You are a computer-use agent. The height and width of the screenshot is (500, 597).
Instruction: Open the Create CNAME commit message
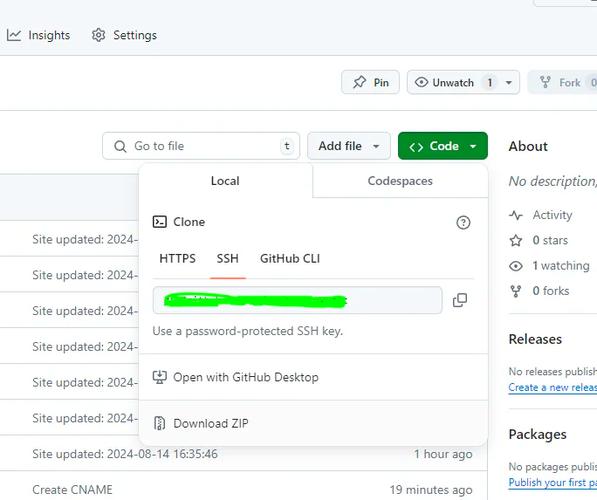[72, 489]
